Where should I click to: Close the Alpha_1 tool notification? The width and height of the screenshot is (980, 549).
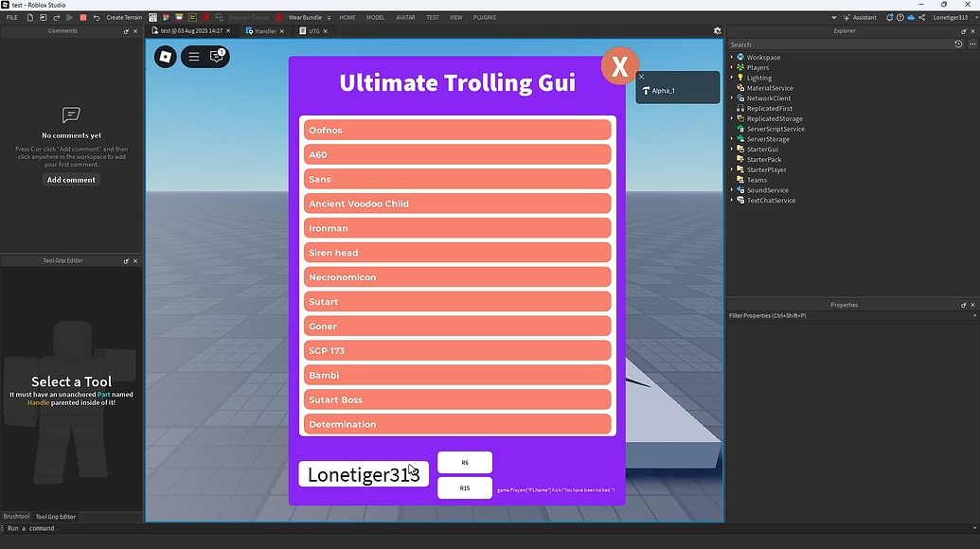[x=641, y=77]
